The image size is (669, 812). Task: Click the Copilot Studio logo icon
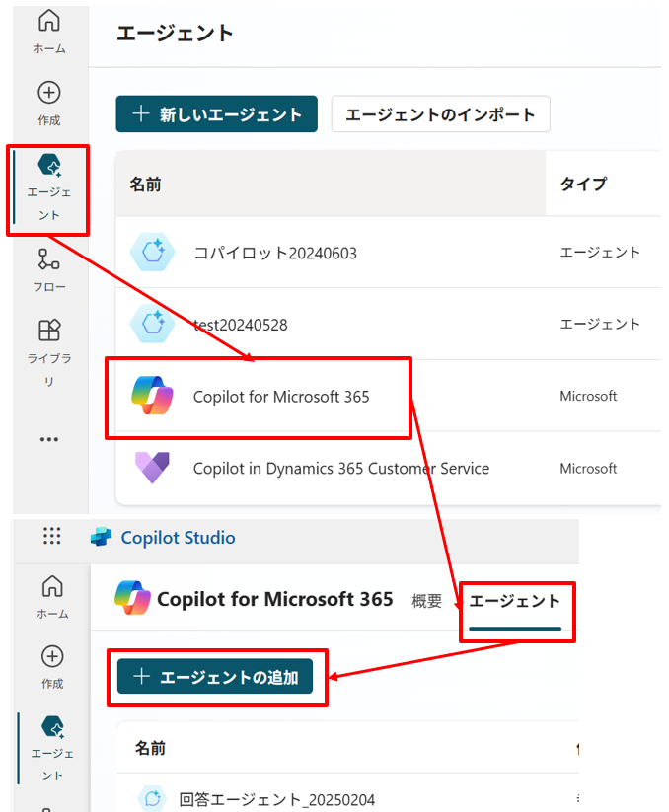(x=101, y=537)
